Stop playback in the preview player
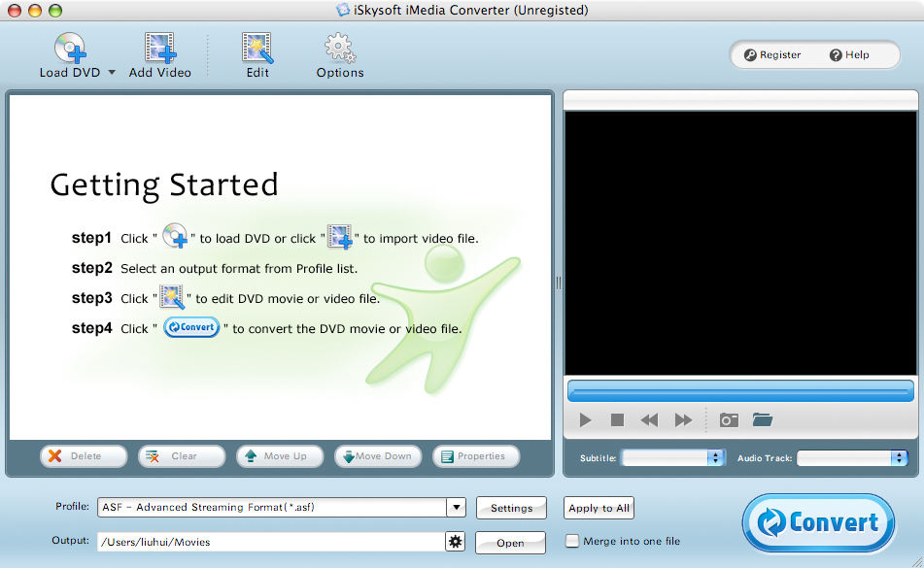The width and height of the screenshot is (924, 568). (x=617, y=419)
